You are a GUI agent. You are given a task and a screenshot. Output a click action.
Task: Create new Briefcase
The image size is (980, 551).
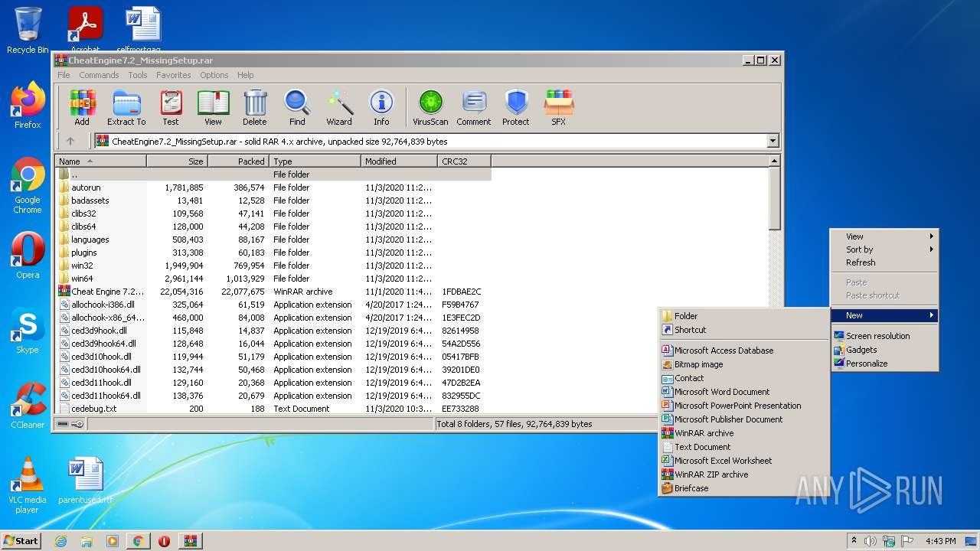(744, 488)
